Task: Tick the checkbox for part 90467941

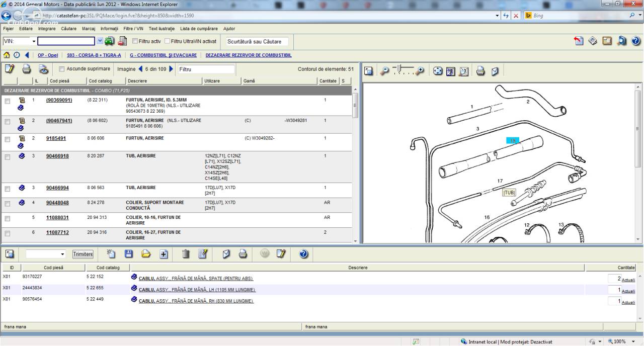Action: click(8, 122)
